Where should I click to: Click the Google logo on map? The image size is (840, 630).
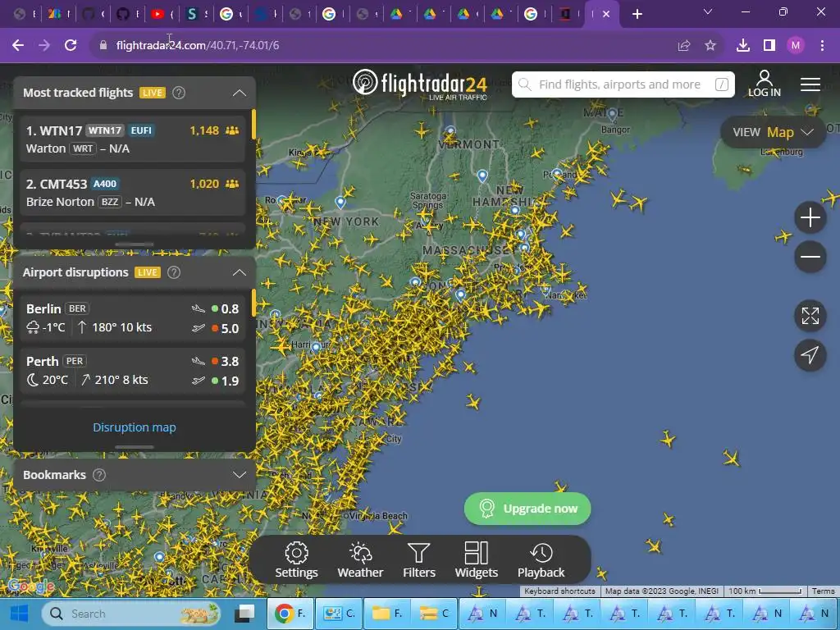(x=30, y=586)
